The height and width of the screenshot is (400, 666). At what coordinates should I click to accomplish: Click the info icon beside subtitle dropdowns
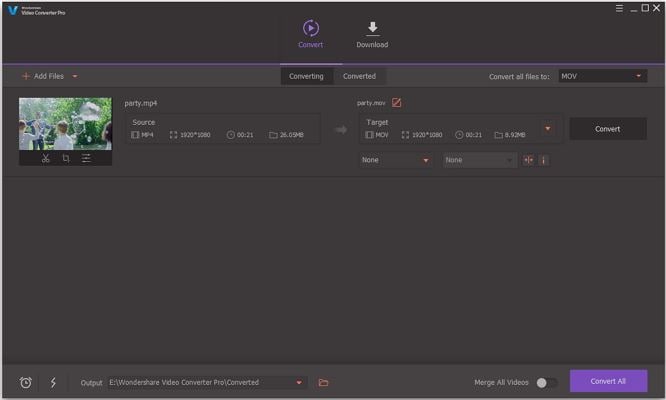click(543, 160)
